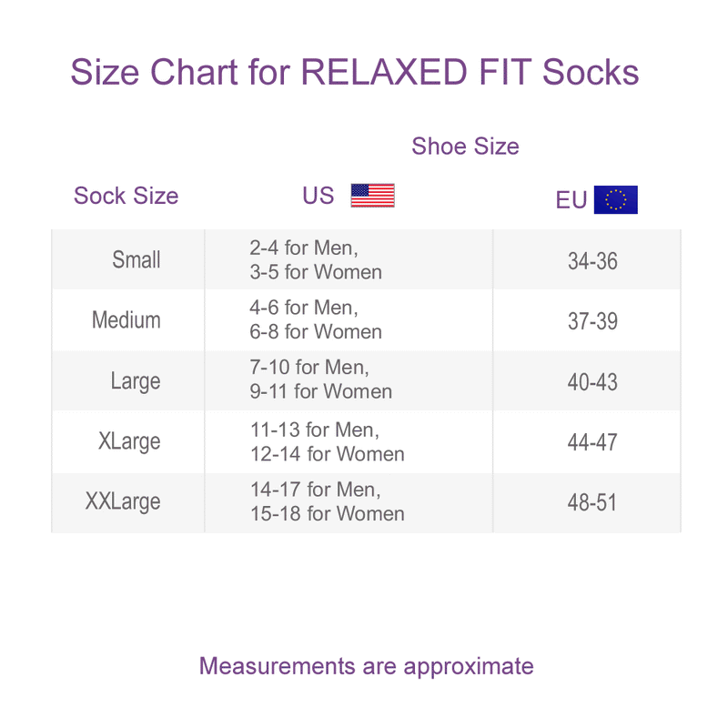Image resolution: width=728 pixels, height=728 pixels.
Task: Select the Shoe Size header
Action: click(x=465, y=147)
